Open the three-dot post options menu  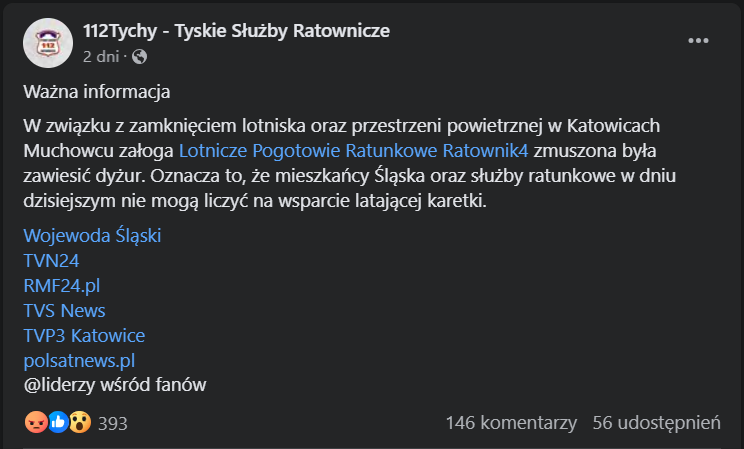698,41
